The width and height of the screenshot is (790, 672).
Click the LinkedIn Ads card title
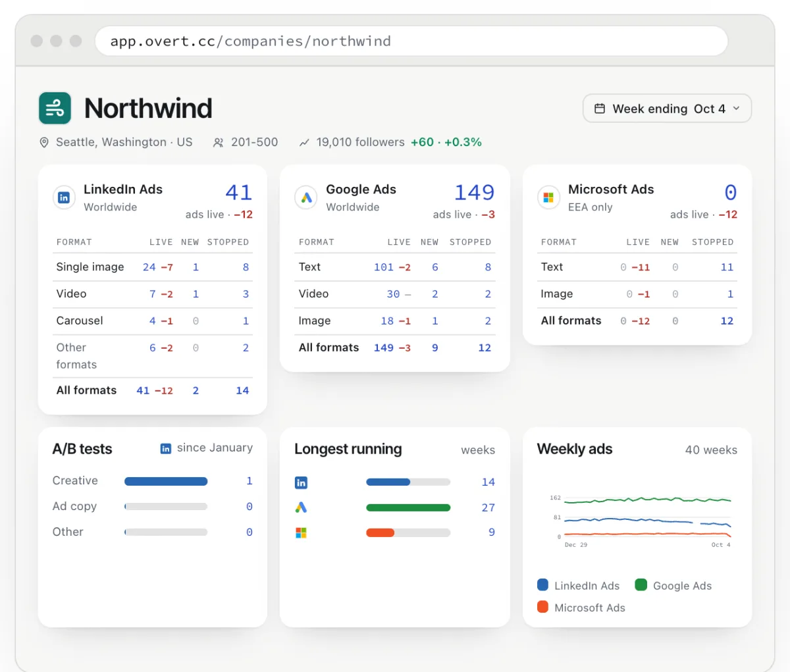[x=123, y=190]
